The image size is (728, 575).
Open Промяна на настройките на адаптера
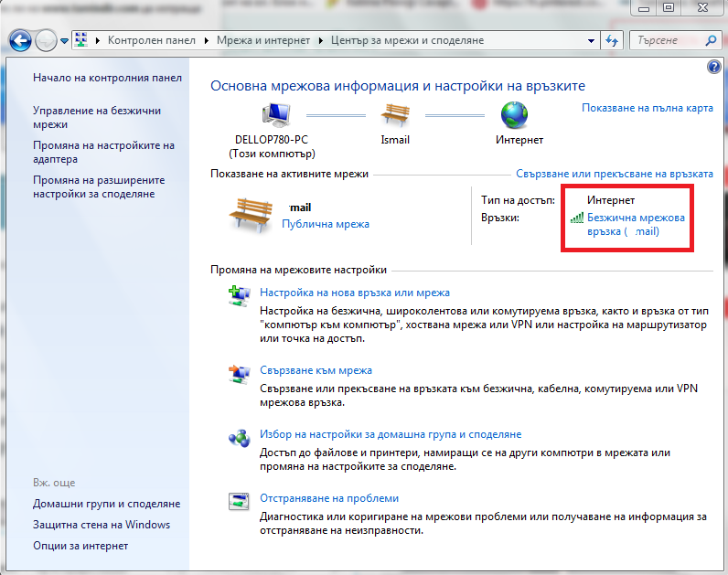tap(102, 153)
